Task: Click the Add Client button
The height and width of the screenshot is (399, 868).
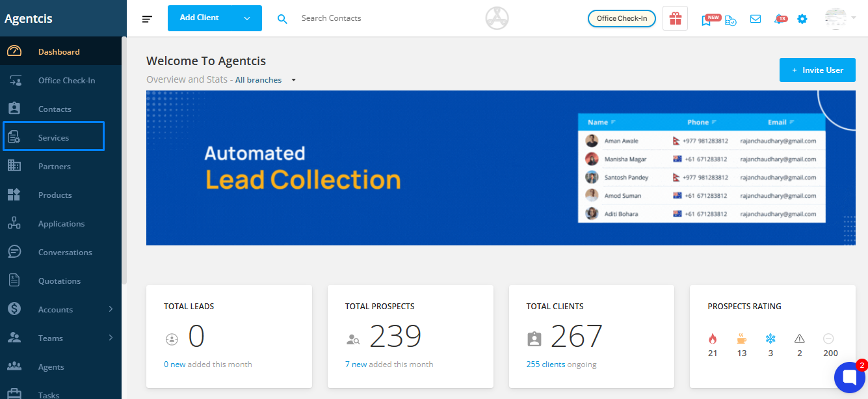Action: pyautogui.click(x=200, y=18)
